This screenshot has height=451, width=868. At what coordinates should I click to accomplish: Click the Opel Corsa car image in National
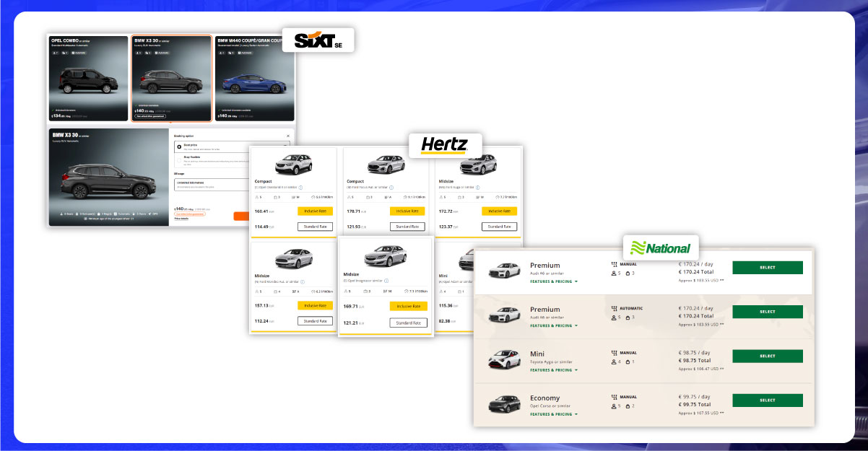[x=504, y=403]
